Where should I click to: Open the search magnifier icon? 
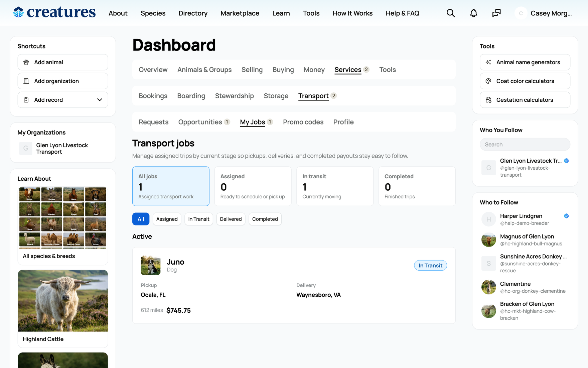click(451, 13)
